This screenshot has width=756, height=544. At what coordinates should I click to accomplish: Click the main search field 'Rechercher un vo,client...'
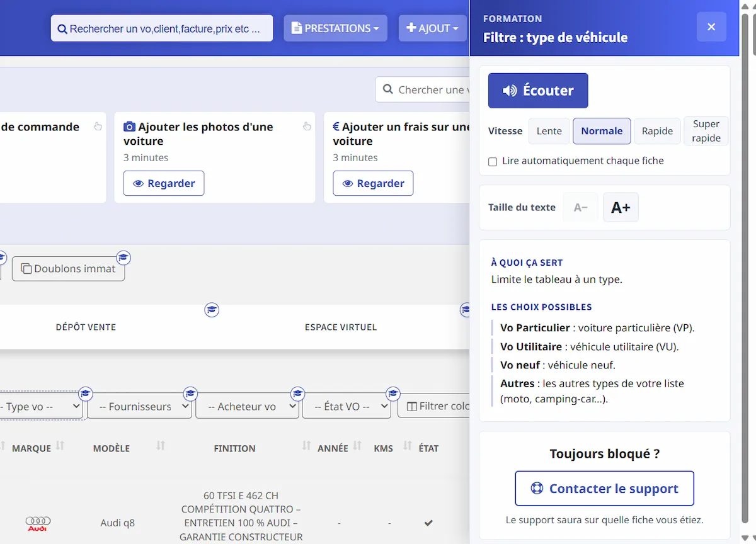coord(162,28)
